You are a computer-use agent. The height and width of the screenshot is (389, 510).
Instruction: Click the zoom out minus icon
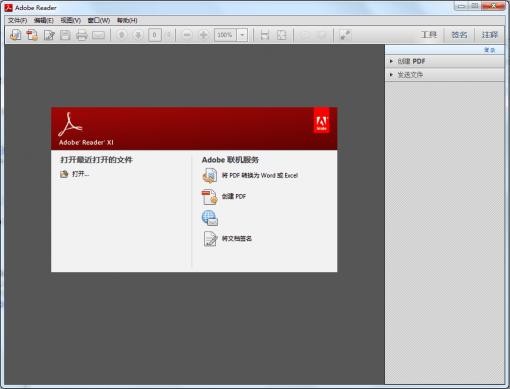(187, 35)
